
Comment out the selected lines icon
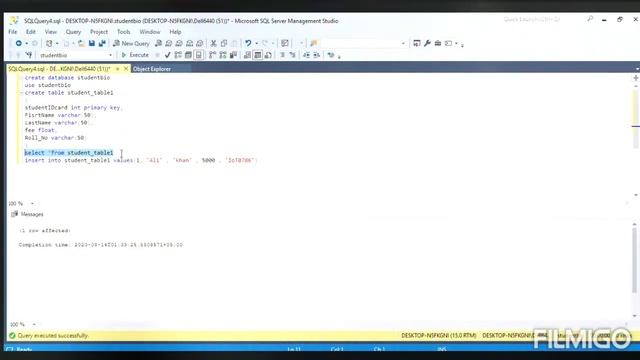point(282,55)
